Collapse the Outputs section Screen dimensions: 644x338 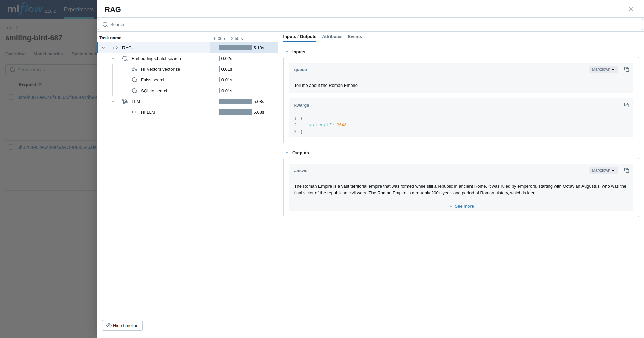tap(287, 153)
